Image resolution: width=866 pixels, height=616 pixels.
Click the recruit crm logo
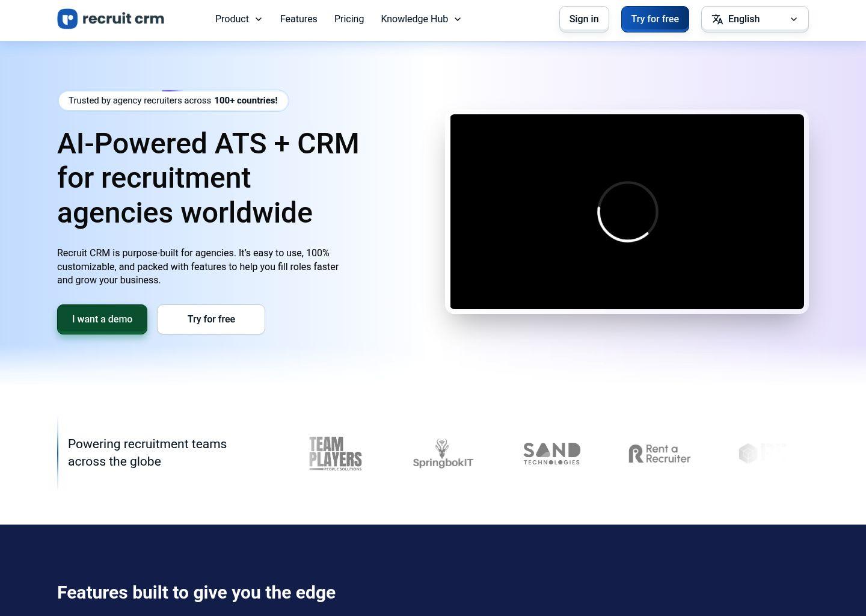(x=111, y=19)
